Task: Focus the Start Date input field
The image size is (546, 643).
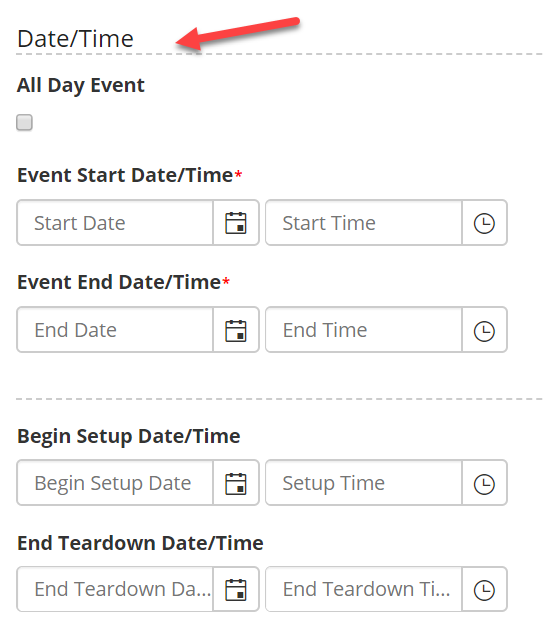Action: (x=115, y=223)
